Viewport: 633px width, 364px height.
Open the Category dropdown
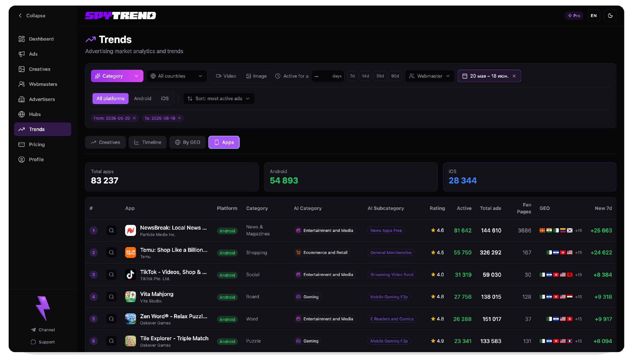click(117, 76)
